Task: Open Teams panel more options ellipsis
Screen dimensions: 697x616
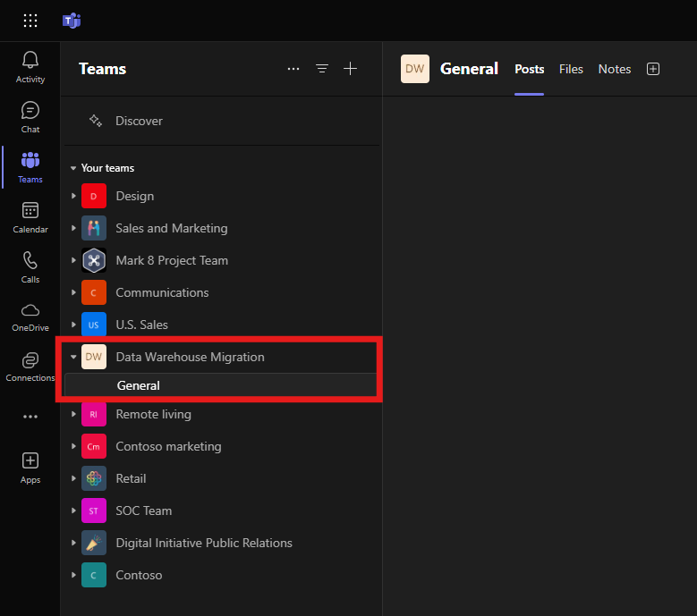Action: [293, 69]
